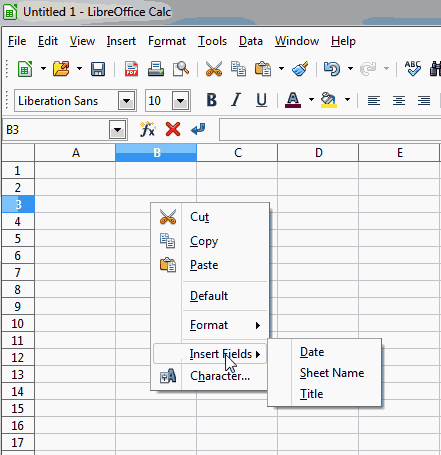Align text right in toolbar
Viewport: 441px width, 455px height.
click(x=424, y=100)
